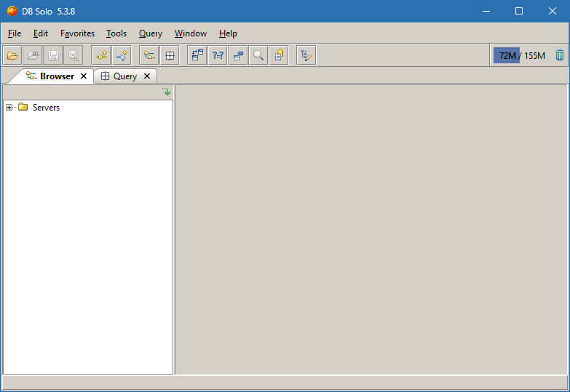Image resolution: width=570 pixels, height=392 pixels.
Task: Close the Query tab
Action: (x=147, y=76)
